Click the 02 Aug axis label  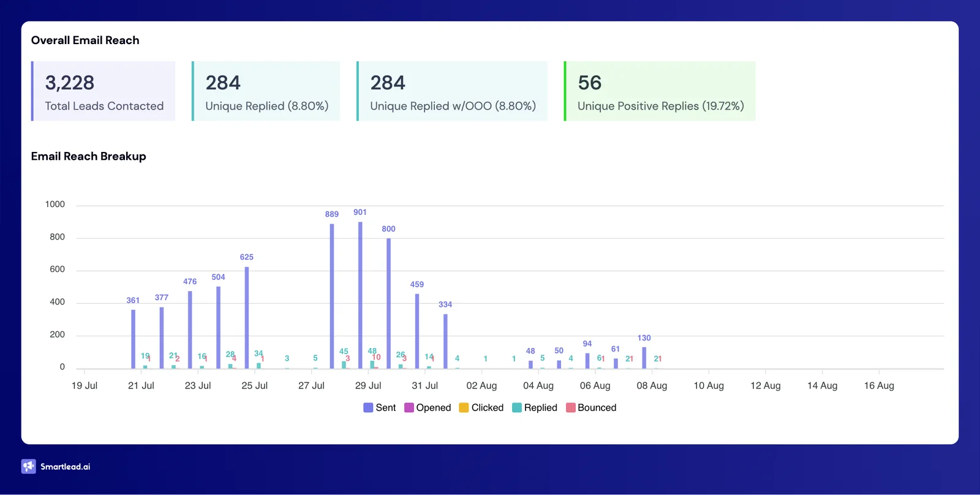(x=481, y=385)
